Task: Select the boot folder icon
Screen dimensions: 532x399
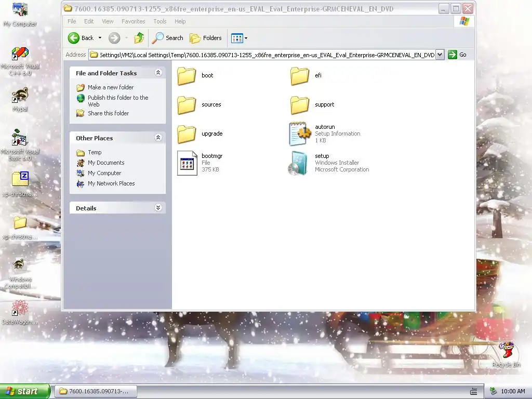Action: (x=187, y=76)
